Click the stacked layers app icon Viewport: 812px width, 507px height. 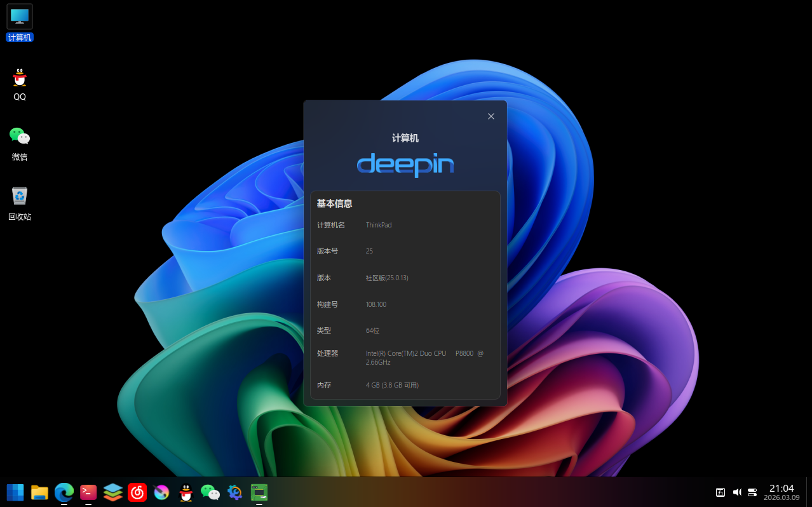pyautogui.click(x=113, y=492)
